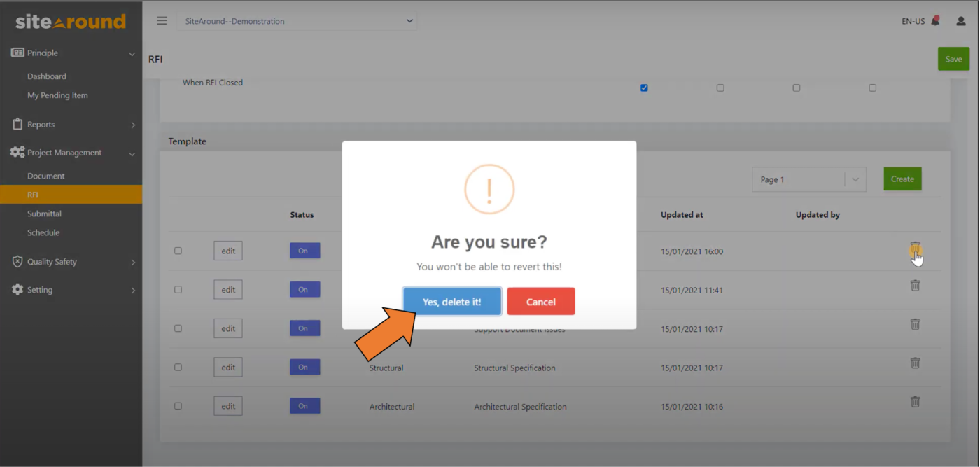Open the user account profile icon
The width and height of the screenshot is (980, 467).
960,21
